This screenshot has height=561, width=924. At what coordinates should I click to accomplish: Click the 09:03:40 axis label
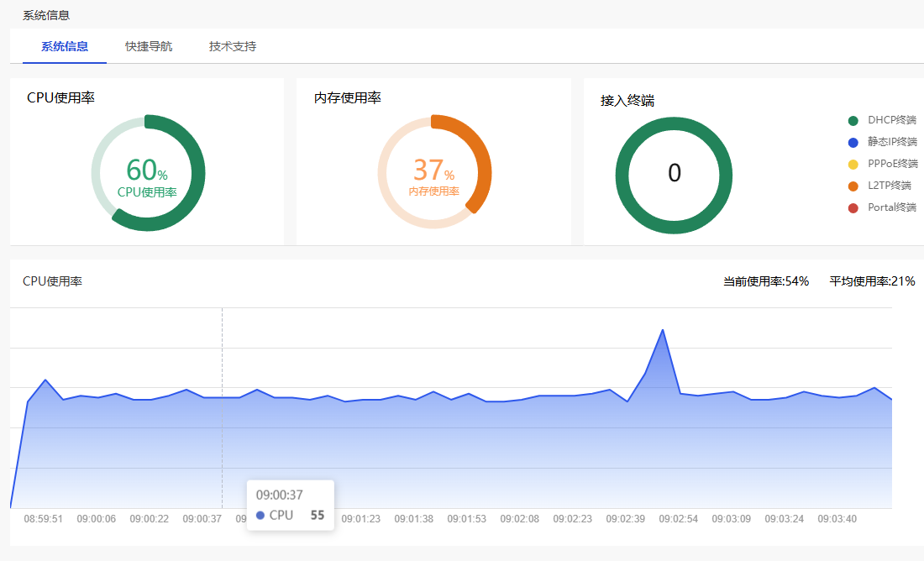837,519
